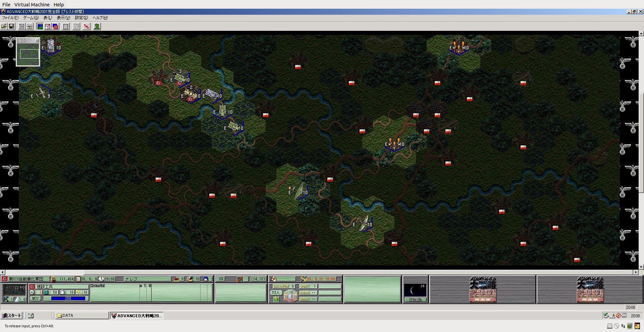Select the aircraft unit with orange marker
Screen dimensions: 644x332
[298, 191]
